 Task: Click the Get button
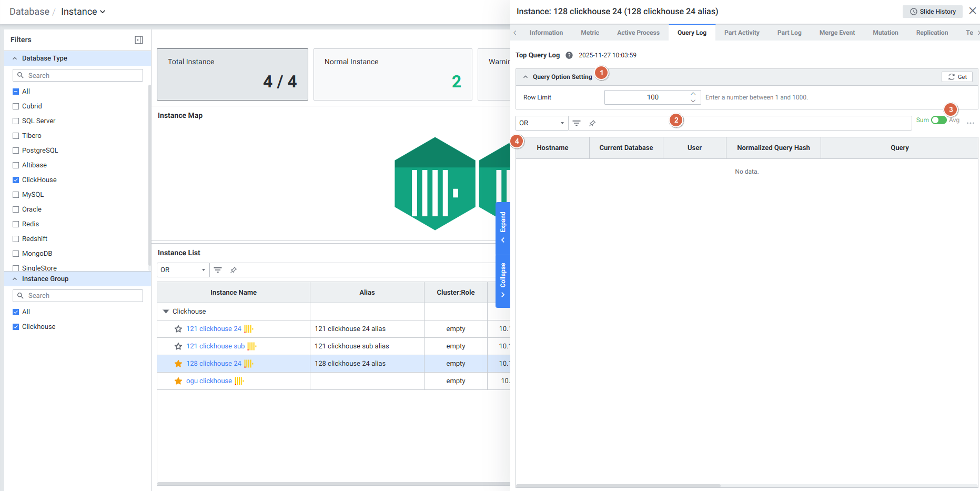point(957,77)
